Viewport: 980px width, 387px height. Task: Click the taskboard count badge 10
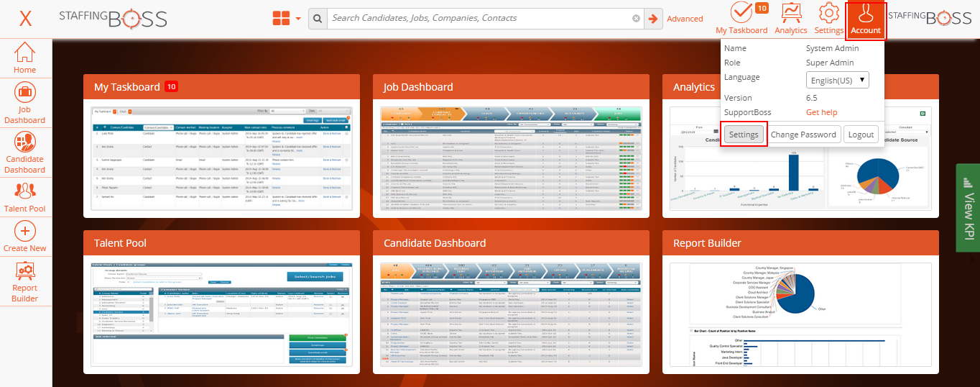[762, 9]
